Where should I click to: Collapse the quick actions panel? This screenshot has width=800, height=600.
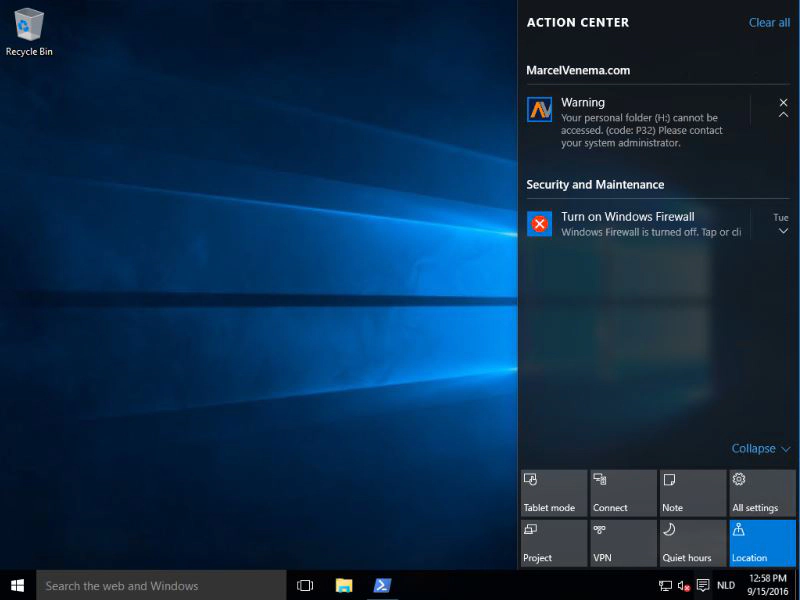pos(761,449)
